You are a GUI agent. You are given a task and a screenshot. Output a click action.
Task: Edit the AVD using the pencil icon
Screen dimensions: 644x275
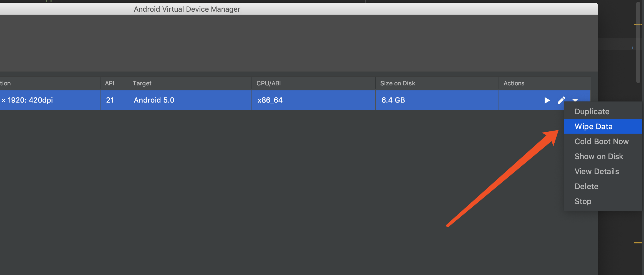point(561,100)
